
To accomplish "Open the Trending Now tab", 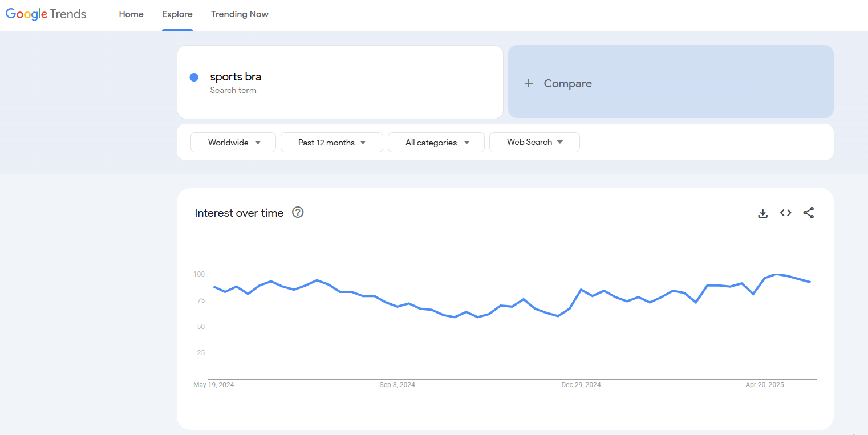I will point(240,14).
